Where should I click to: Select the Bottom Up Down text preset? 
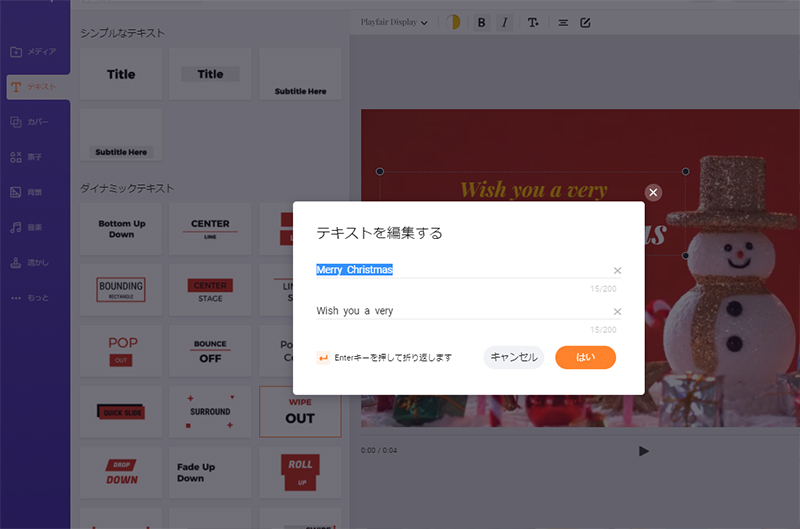click(x=121, y=228)
